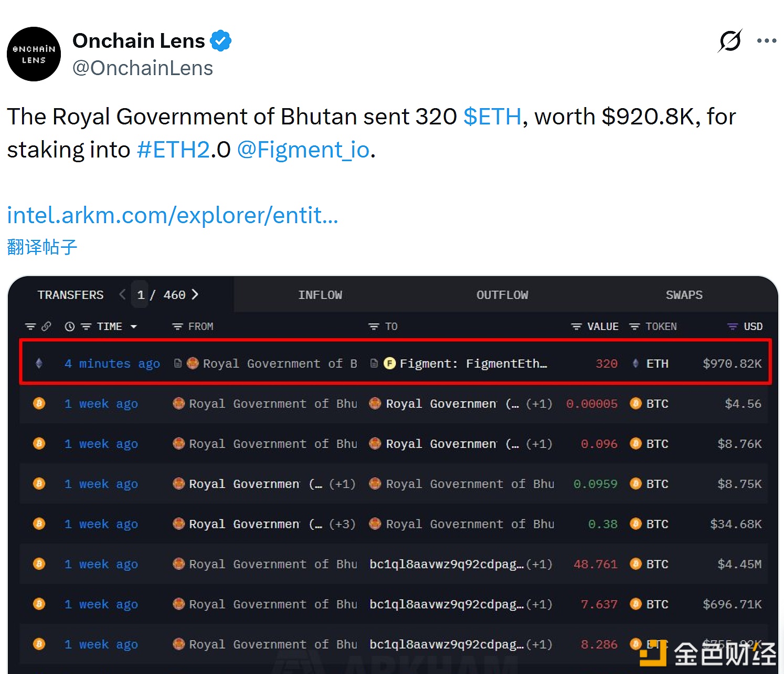Image resolution: width=784 pixels, height=674 pixels.
Task: Click the copy-address icon beside Figment
Action: pyautogui.click(x=374, y=363)
